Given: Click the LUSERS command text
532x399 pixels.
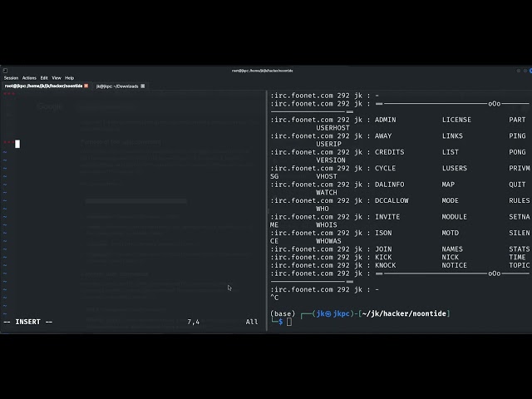Looking at the screenshot, I should [455, 168].
